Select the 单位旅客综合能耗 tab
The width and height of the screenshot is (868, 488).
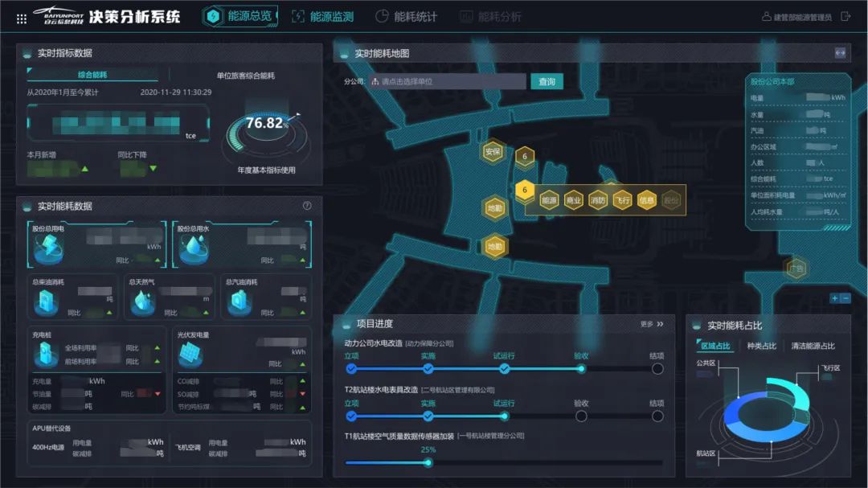point(246,76)
